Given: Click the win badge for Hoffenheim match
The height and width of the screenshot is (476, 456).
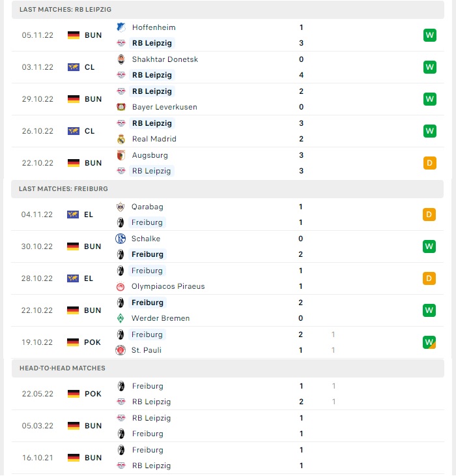Looking at the screenshot, I should tap(430, 35).
